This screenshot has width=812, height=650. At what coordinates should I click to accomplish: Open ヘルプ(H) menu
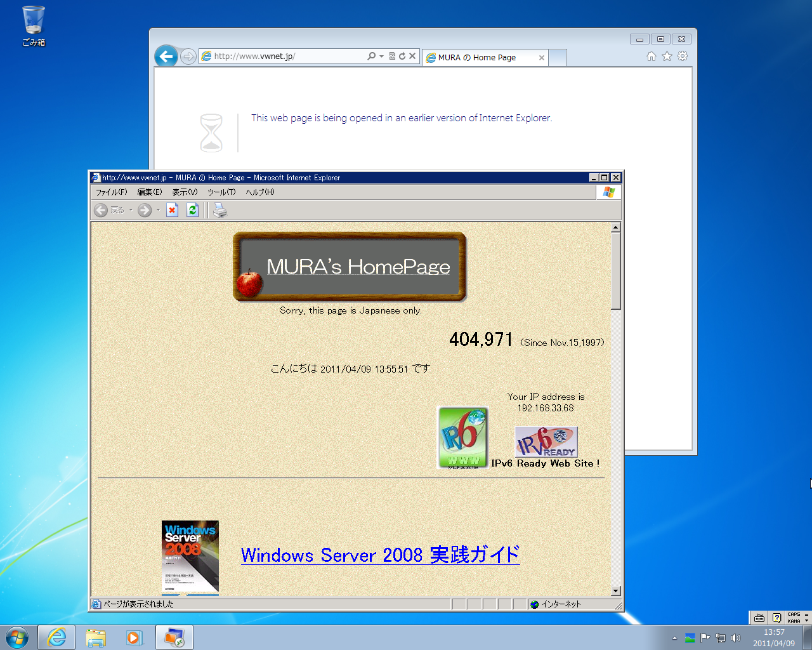pyautogui.click(x=260, y=192)
